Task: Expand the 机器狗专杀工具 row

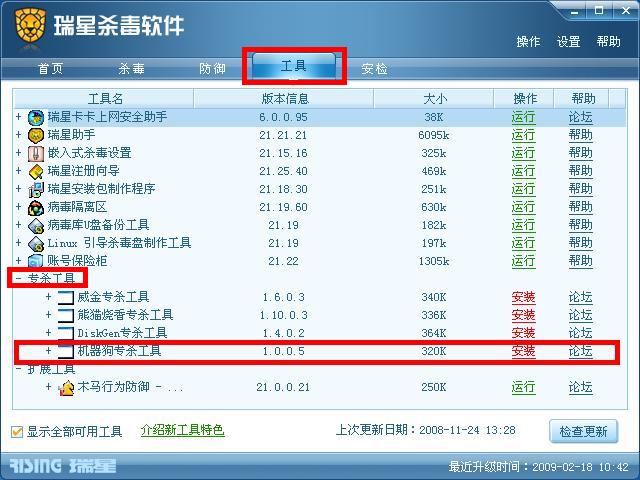Action: click(49, 351)
